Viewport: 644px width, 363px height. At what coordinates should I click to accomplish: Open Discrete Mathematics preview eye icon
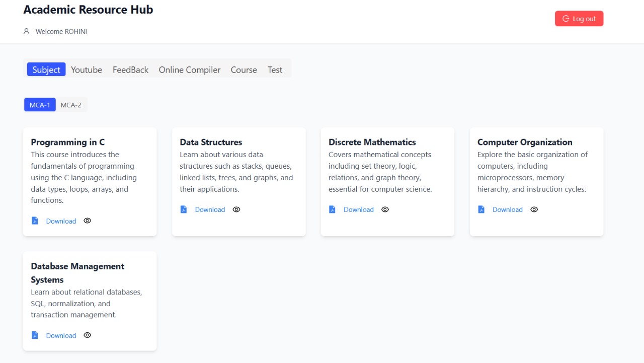pyautogui.click(x=385, y=209)
